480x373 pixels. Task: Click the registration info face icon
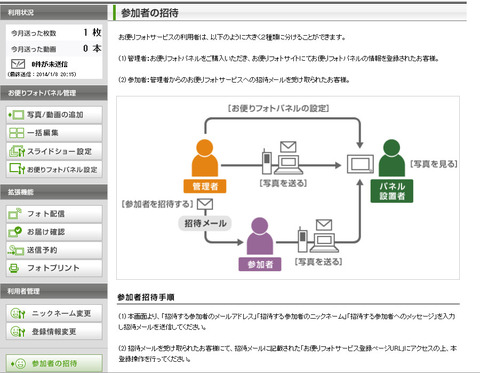[18, 331]
